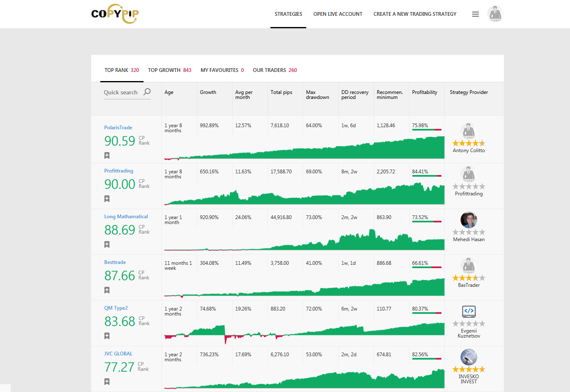Open the user profile avatar in header
This screenshot has width=570, height=392.
pos(495,14)
